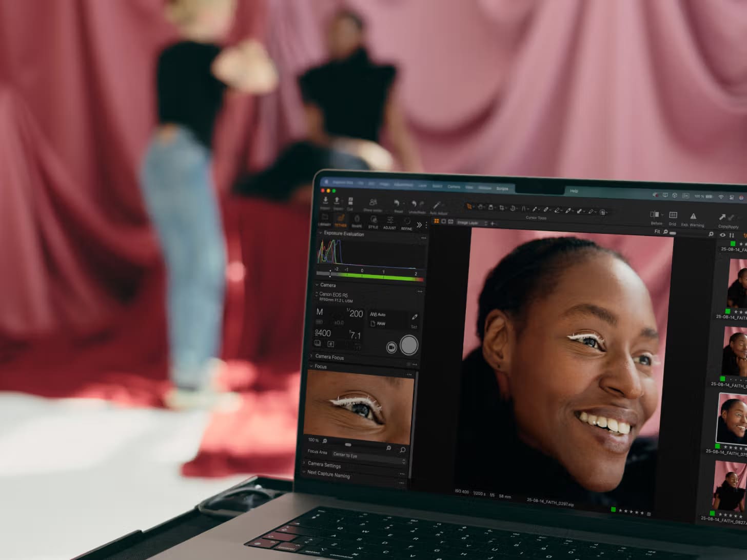Toggle Before/After comparison view
747x560 pixels.
click(x=655, y=216)
